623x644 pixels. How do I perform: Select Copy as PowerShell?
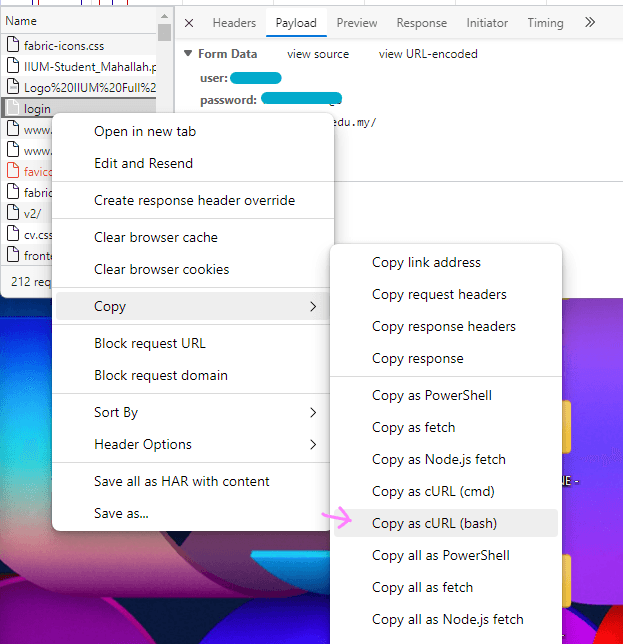point(446,396)
